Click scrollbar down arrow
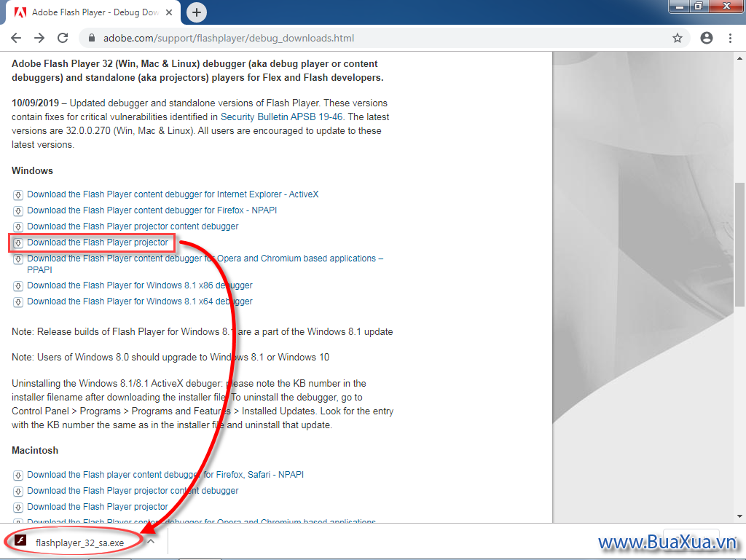This screenshot has width=746, height=560. (739, 516)
